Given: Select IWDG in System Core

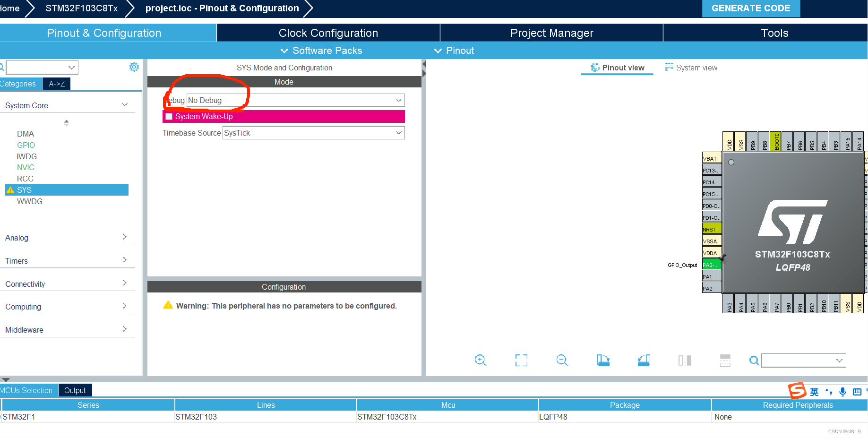Looking at the screenshot, I should click(x=26, y=156).
